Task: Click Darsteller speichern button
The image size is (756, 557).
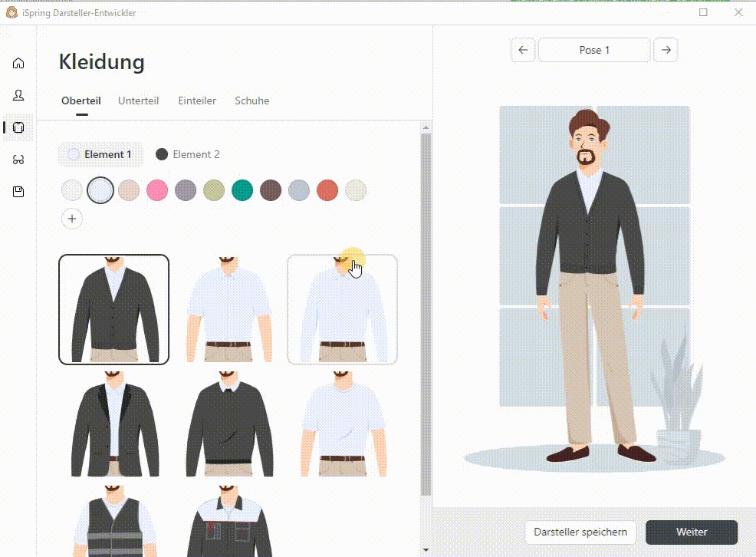Action: [580, 532]
